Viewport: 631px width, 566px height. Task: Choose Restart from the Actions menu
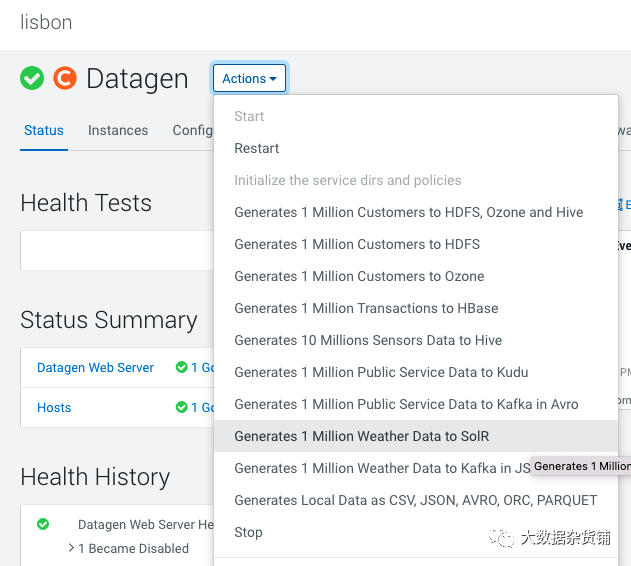pyautogui.click(x=257, y=148)
